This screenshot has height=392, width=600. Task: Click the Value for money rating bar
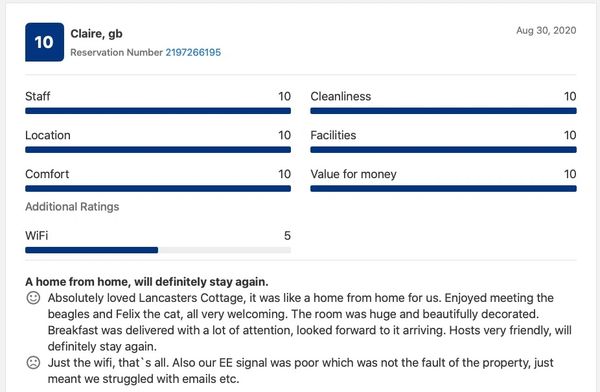[443, 189]
